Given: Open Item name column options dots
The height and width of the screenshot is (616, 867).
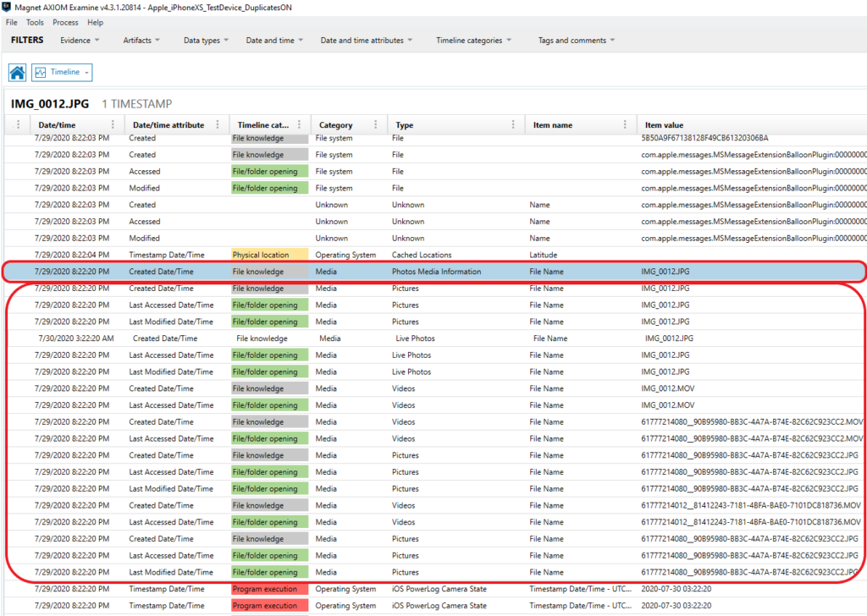Looking at the screenshot, I should coord(625,124).
